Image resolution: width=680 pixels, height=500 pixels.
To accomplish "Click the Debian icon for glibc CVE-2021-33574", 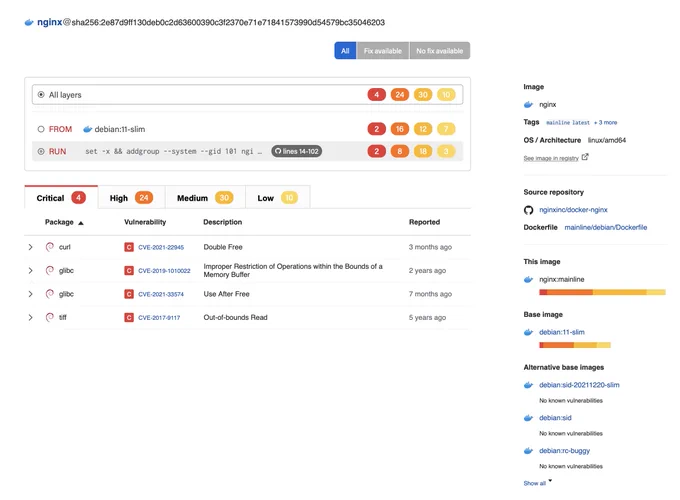I will pos(50,294).
